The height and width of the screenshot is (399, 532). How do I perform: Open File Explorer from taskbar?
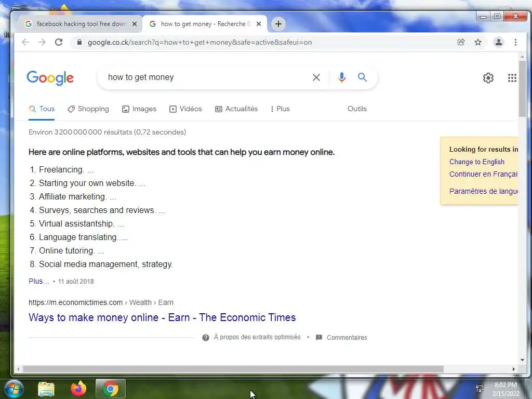[46, 389]
